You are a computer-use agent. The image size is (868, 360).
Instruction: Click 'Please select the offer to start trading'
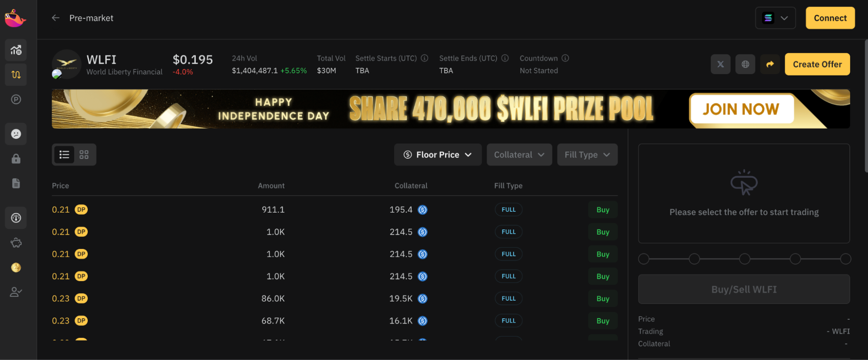tap(744, 212)
